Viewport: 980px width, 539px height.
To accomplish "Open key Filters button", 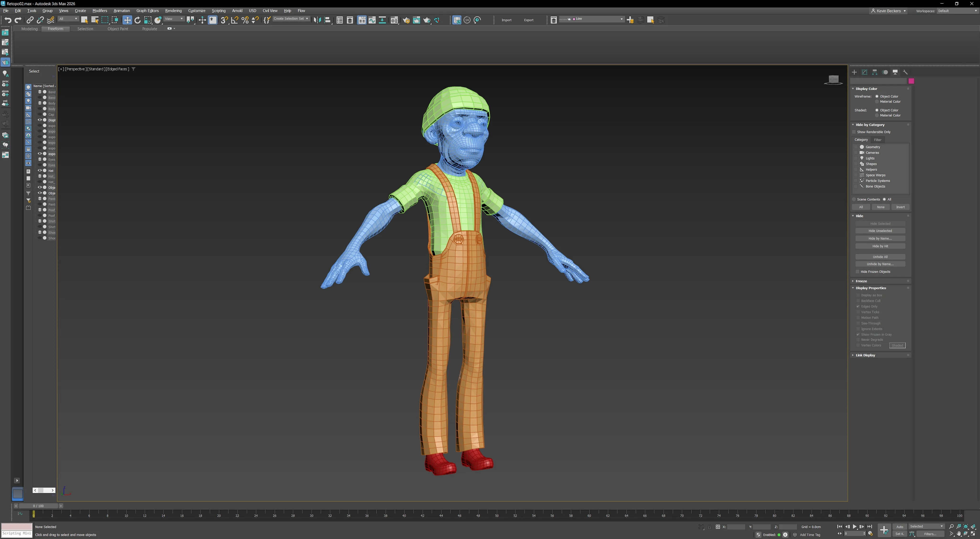I will (930, 534).
